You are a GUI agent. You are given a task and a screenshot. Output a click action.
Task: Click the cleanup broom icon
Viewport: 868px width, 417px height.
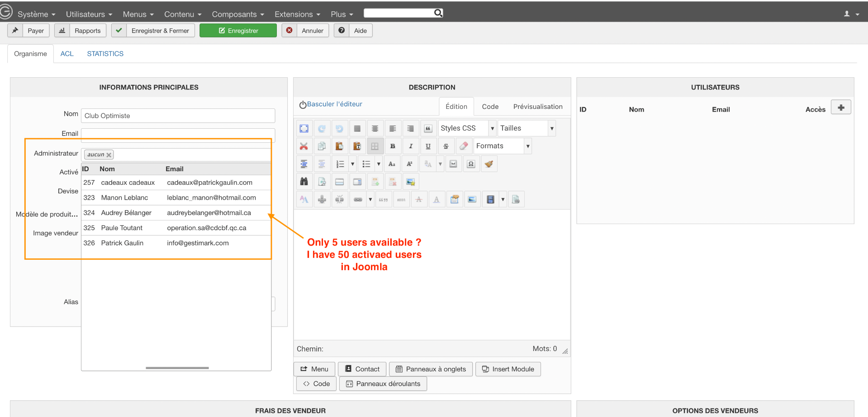[489, 164]
